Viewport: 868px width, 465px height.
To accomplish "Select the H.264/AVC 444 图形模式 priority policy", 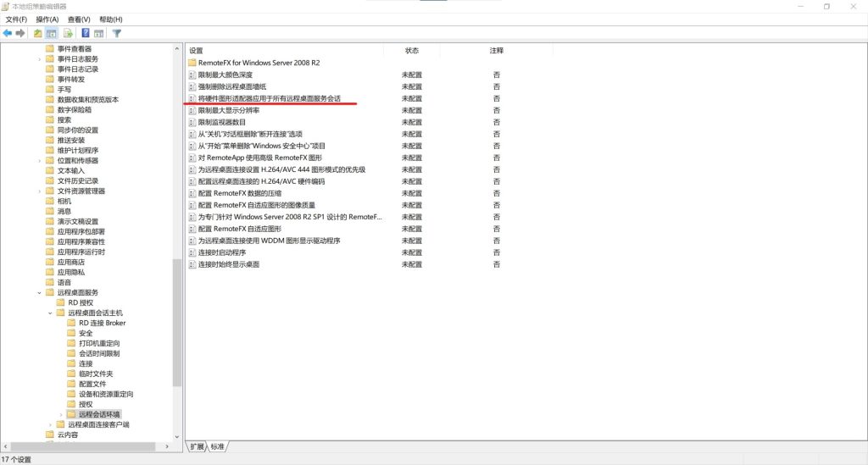I will point(281,169).
